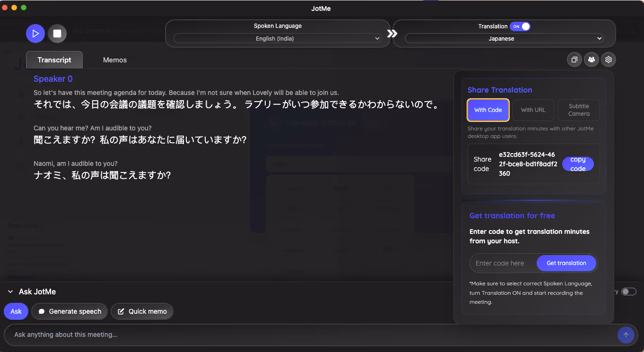Open the Memos tab
Viewport: 644px width, 352px height.
(115, 60)
